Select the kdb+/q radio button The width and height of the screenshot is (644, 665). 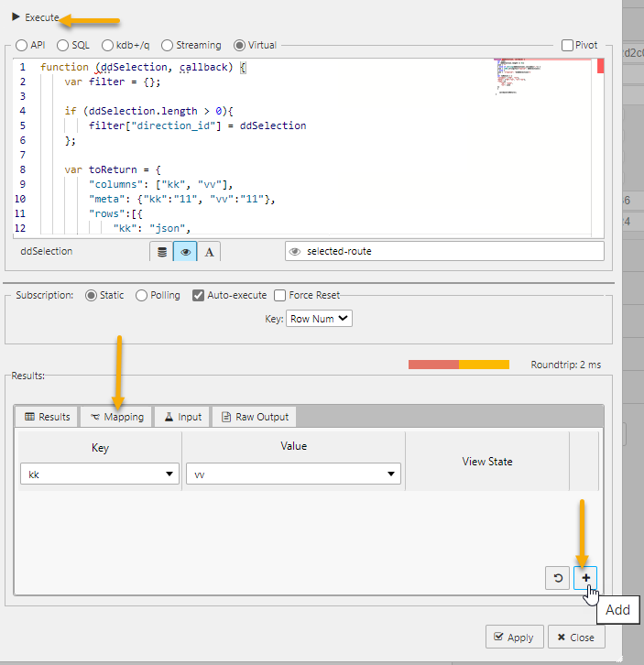click(107, 46)
